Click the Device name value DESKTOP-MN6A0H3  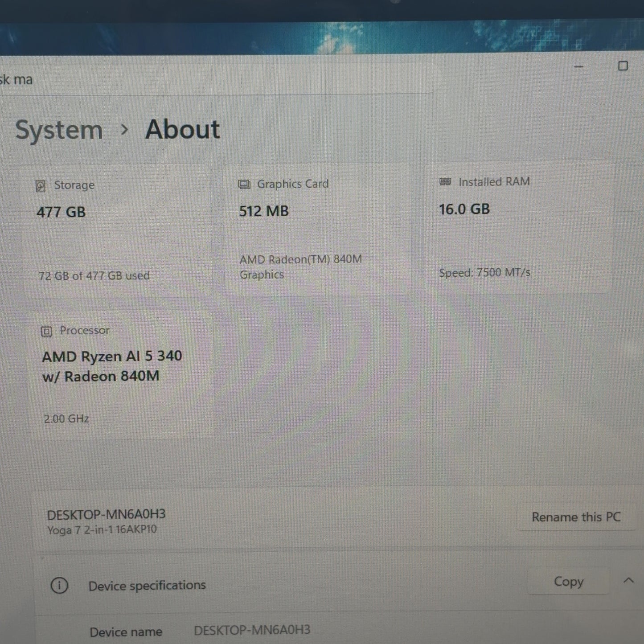pos(252,630)
